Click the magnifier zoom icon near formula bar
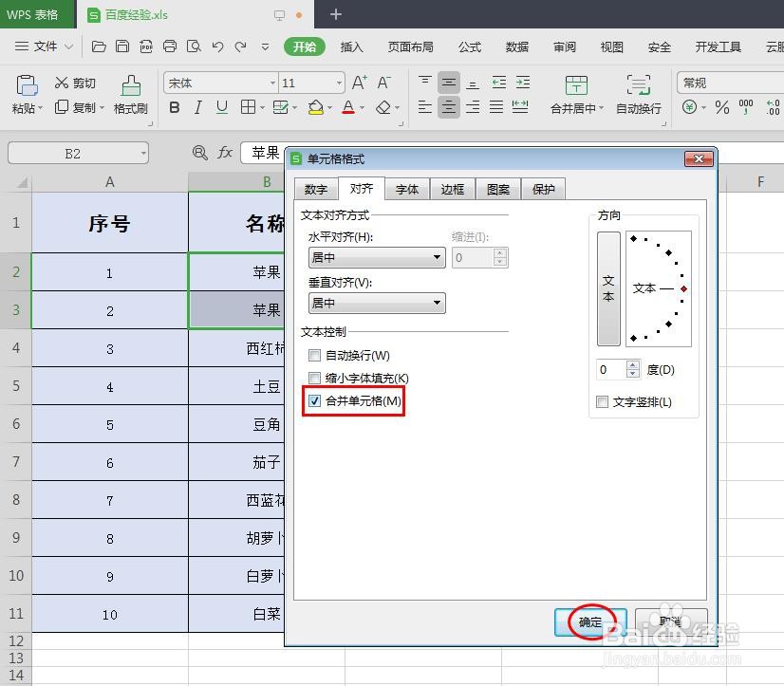Viewport: 784px width, 686px height. 198,153
